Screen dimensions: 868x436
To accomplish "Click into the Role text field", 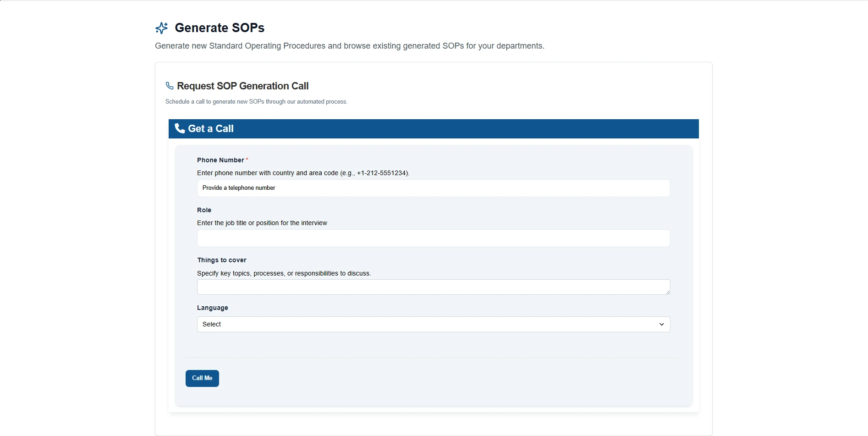I will coord(434,238).
